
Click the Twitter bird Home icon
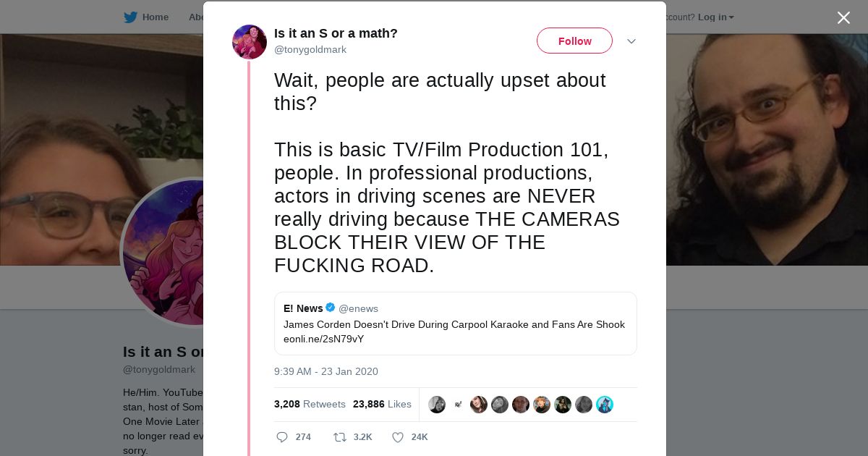click(130, 17)
